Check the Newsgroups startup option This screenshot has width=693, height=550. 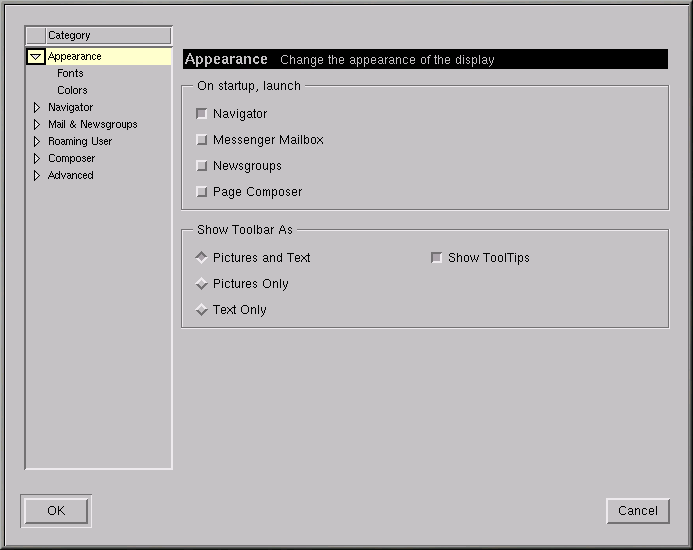(x=202, y=166)
